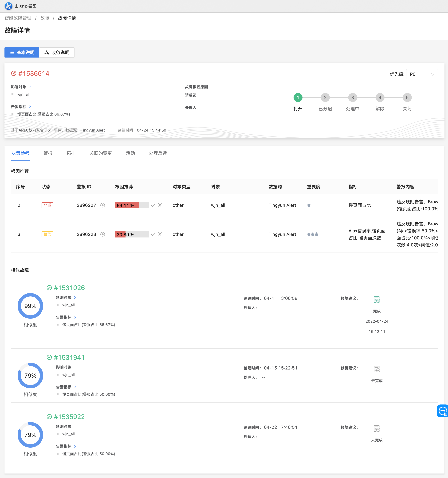Click the 重要度 column header
The width and height of the screenshot is (448, 478).
point(314,187)
